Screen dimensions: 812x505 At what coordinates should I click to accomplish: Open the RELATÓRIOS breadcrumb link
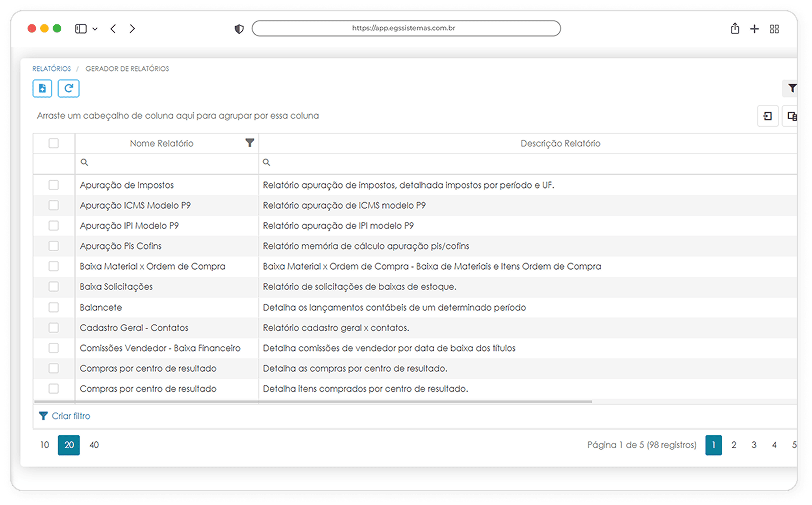pos(52,68)
